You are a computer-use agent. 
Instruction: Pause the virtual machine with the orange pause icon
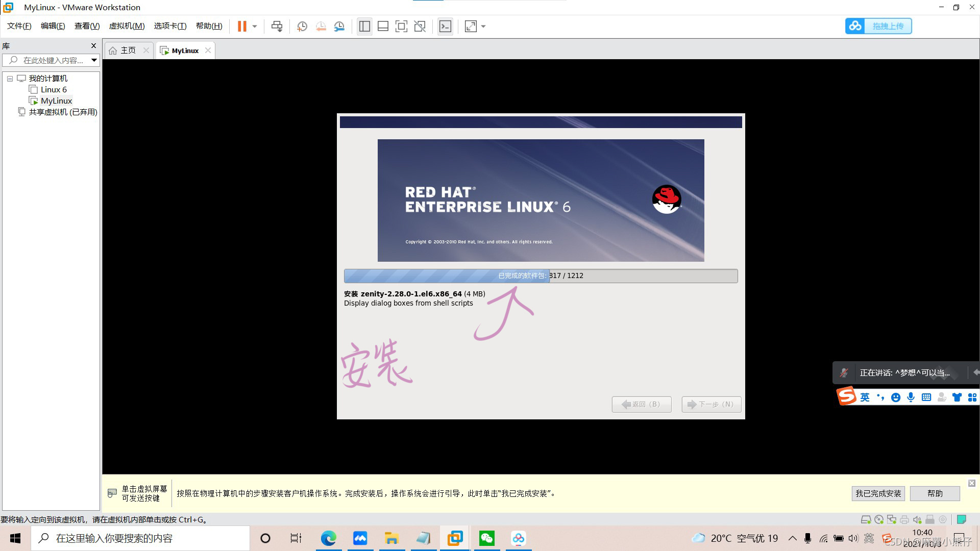(x=242, y=27)
